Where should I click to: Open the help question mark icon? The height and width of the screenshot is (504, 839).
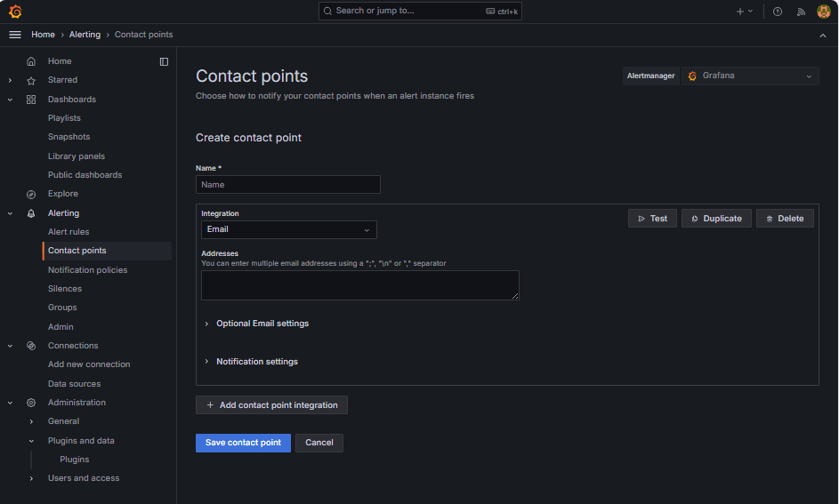(778, 12)
